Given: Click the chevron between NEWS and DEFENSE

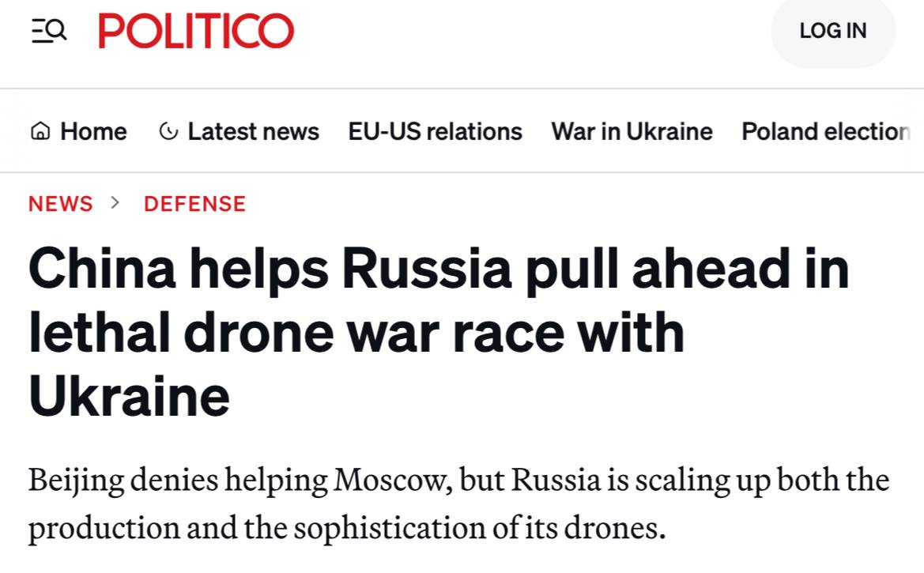Looking at the screenshot, I should 116,203.
